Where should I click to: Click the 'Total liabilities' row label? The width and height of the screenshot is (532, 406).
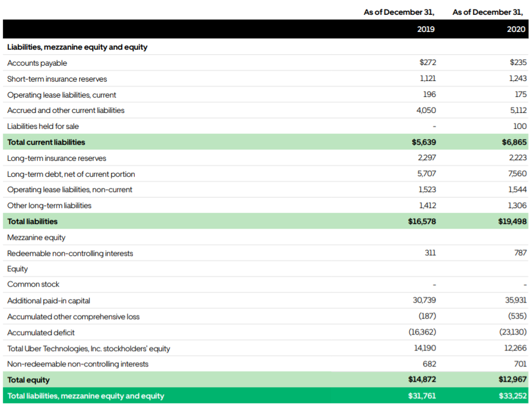32,222
